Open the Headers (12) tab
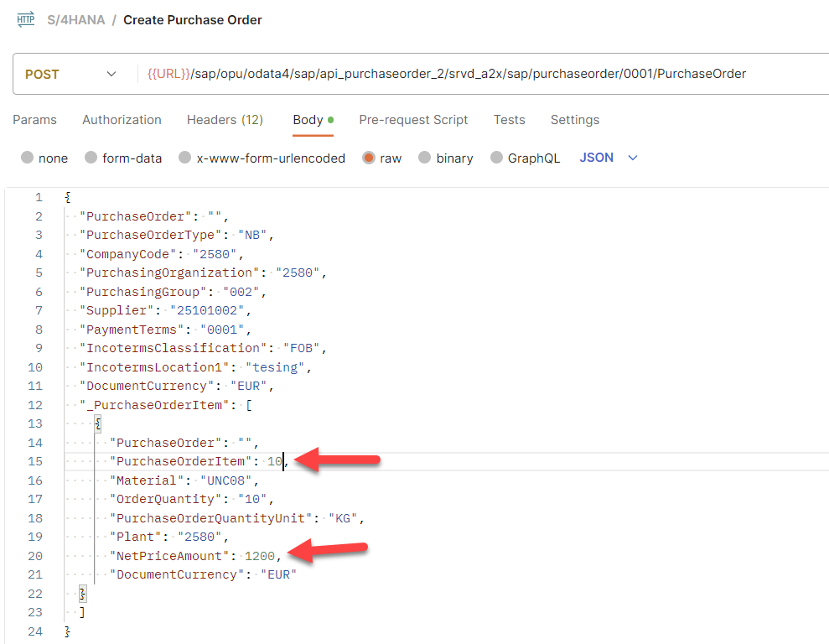 225,120
